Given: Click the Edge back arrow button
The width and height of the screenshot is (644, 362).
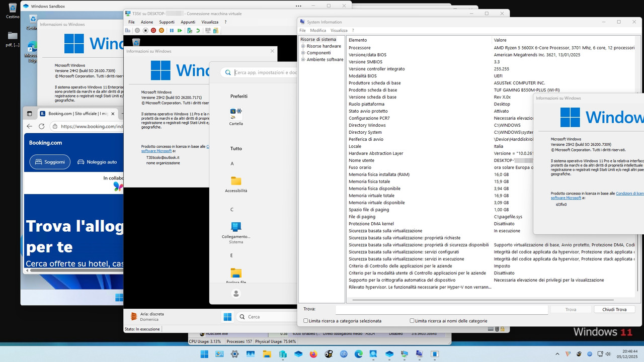Looking at the screenshot, I should point(30,127).
